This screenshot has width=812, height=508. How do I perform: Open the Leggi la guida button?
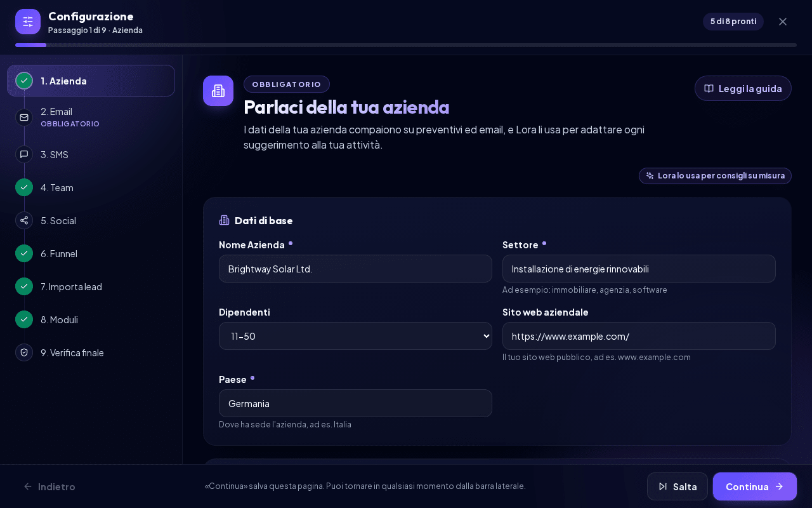click(743, 88)
